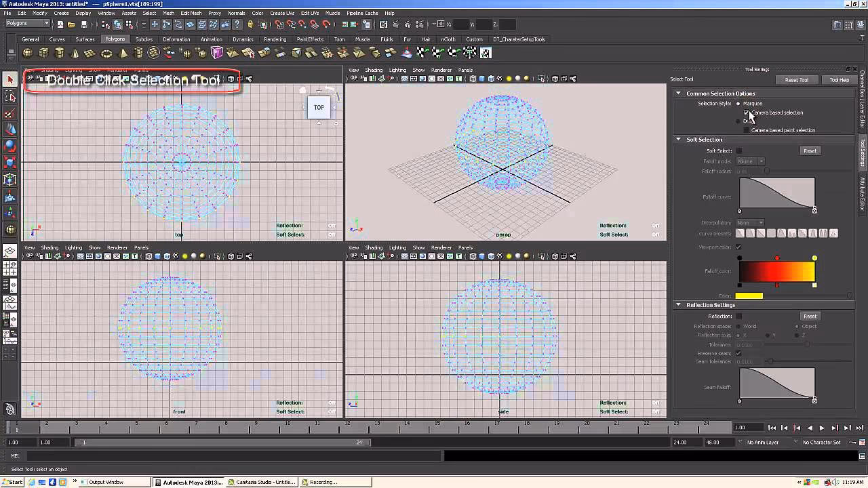Play the animation forwards
Image resolution: width=868 pixels, height=488 pixels.
[x=822, y=428]
